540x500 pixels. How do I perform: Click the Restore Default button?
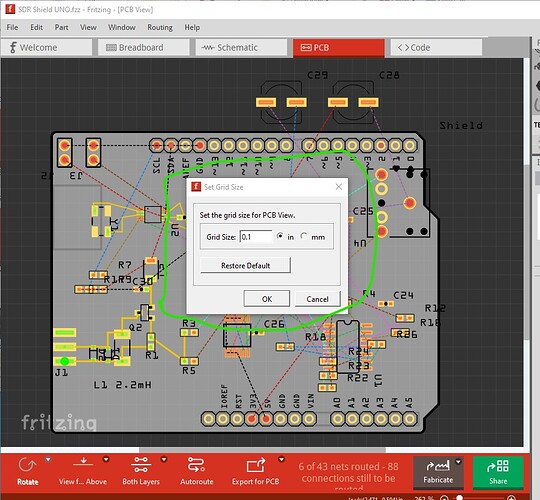pyautogui.click(x=245, y=265)
